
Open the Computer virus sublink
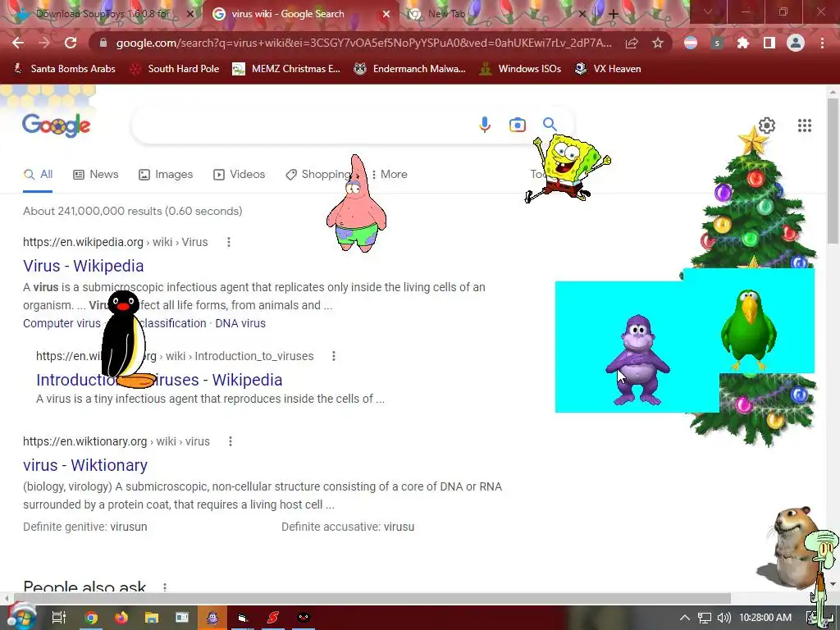point(62,323)
